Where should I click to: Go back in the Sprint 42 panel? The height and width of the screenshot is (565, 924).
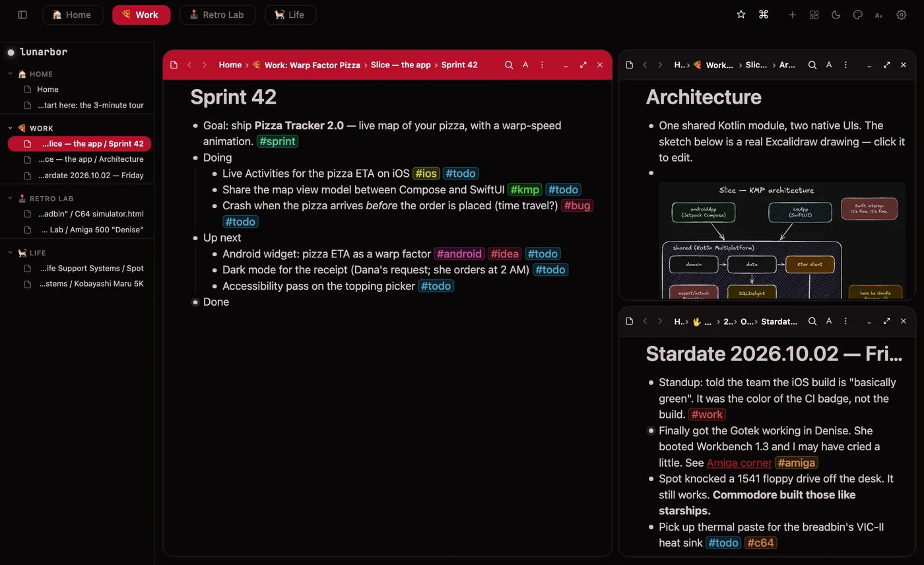pos(189,65)
